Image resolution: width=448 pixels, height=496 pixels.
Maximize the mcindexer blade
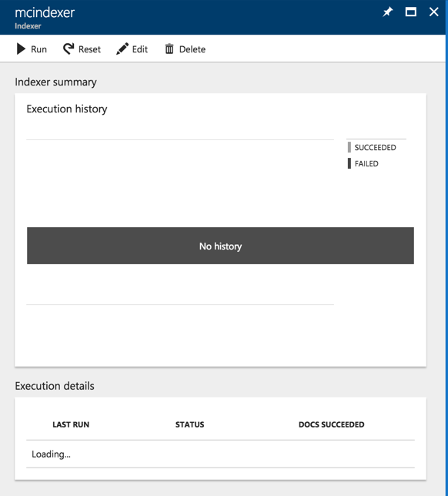(411, 12)
